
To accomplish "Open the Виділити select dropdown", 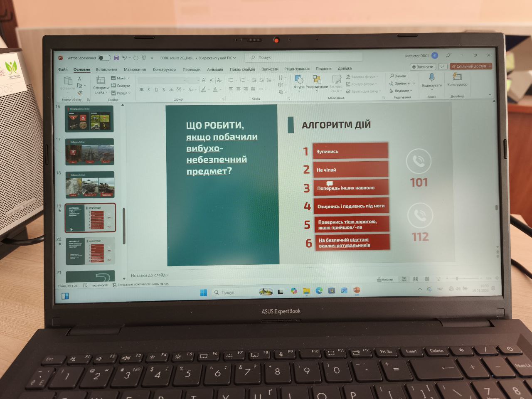I will pos(401,91).
